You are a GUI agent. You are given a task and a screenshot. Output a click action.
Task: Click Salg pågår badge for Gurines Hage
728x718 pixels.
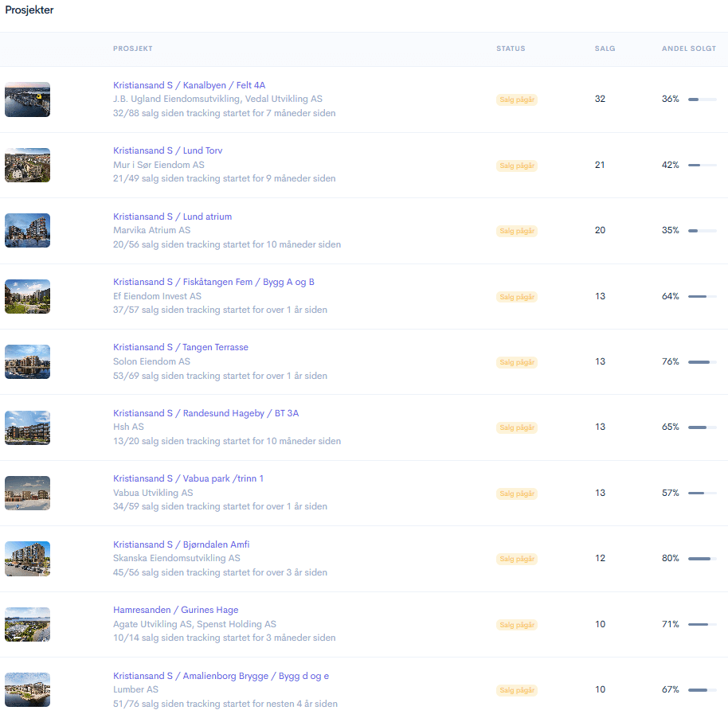(517, 625)
